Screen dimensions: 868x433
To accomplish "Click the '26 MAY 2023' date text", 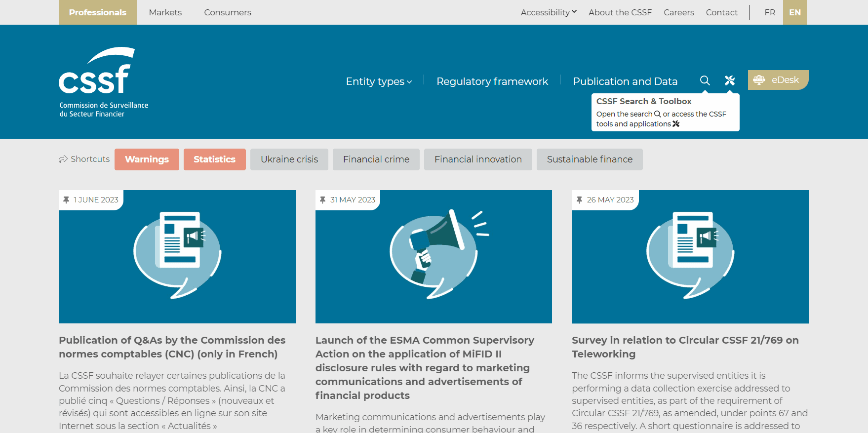I will 610,200.
